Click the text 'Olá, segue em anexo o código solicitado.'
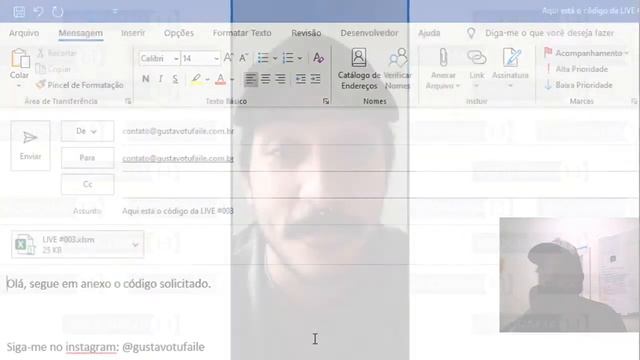640x360 pixels. [109, 284]
